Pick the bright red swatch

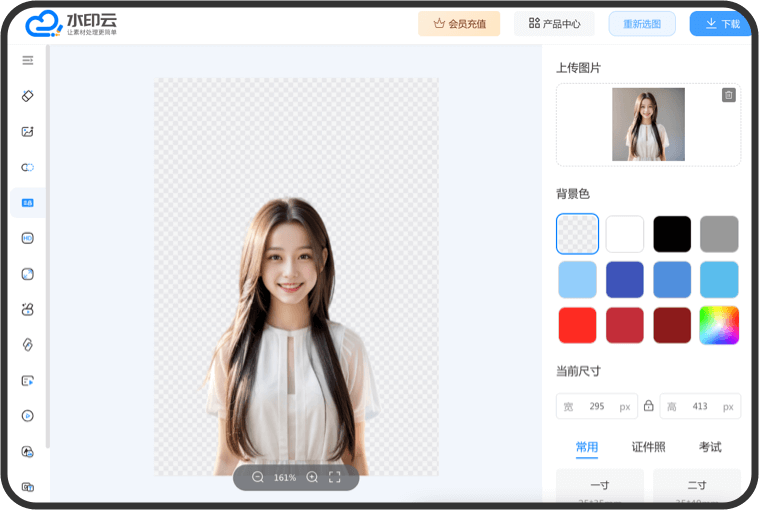point(577,325)
